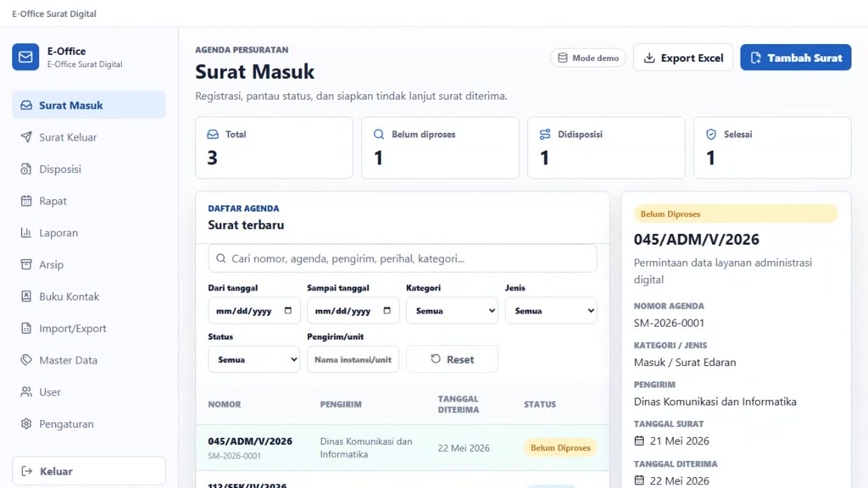Click the Buku Kontak contact book icon
This screenshot has width=868, height=488.
click(26, 296)
